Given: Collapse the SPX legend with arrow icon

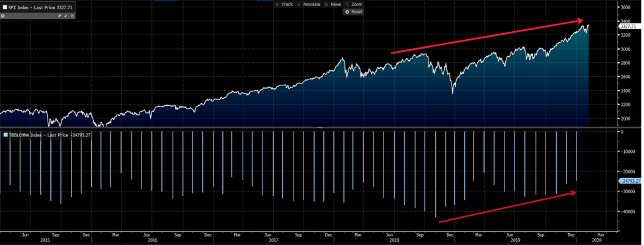Looking at the screenshot, I should (x=66, y=16).
